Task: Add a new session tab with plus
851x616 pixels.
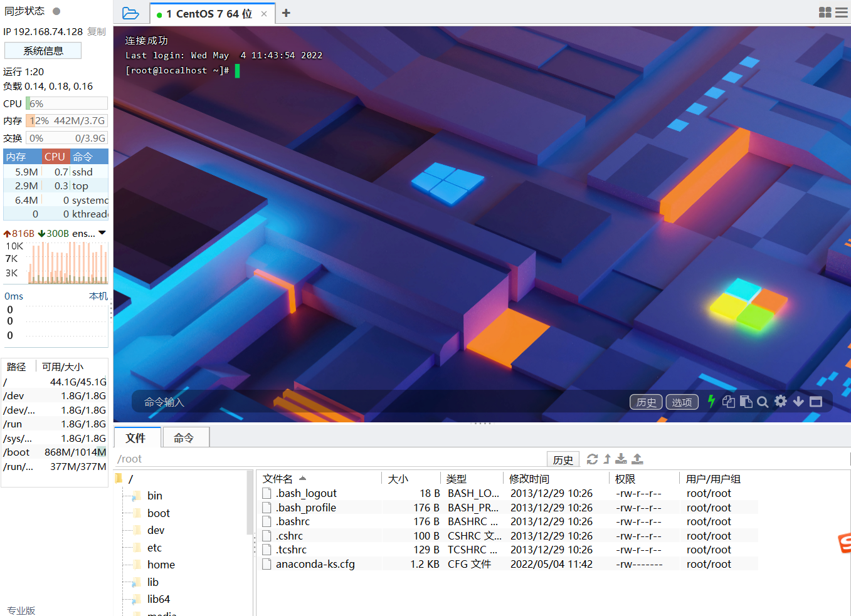Action: 286,13
